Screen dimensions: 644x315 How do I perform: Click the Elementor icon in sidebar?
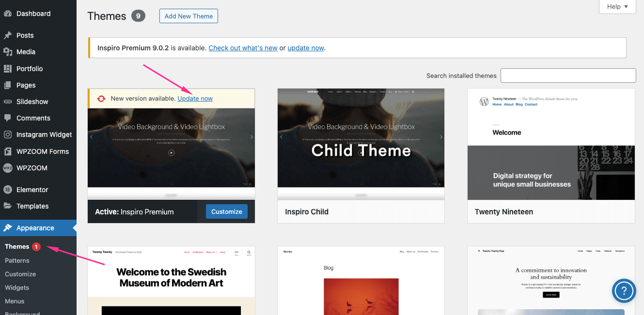(8, 190)
